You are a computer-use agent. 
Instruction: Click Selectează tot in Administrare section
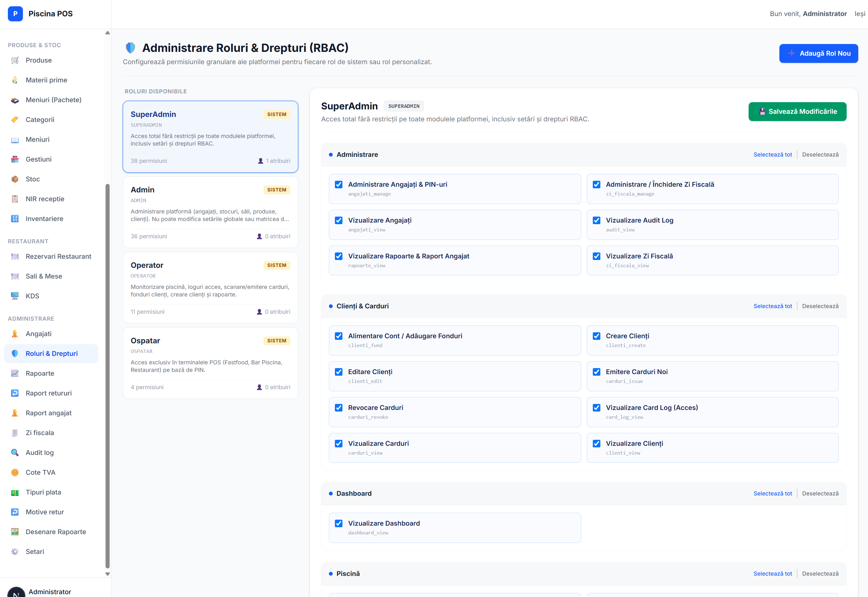click(x=773, y=155)
